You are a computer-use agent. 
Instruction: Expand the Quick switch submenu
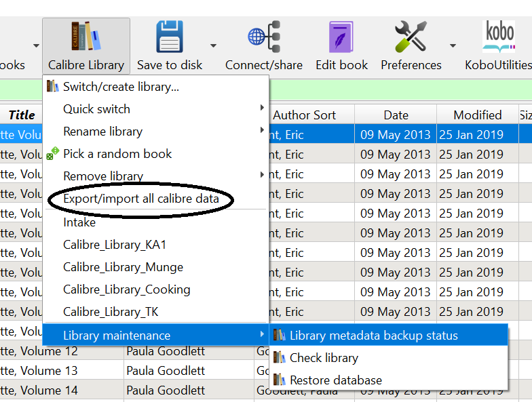pyautogui.click(x=156, y=109)
